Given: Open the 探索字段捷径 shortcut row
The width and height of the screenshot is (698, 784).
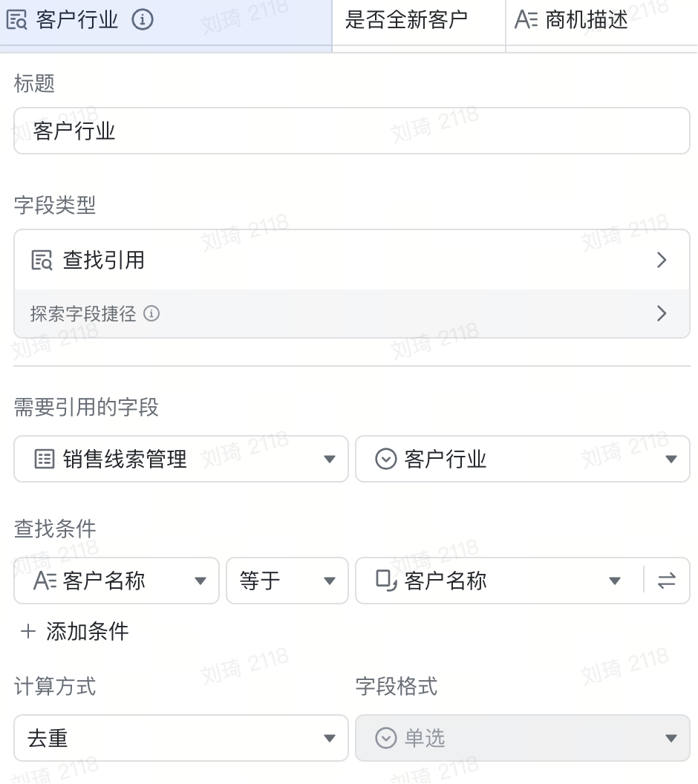Looking at the screenshot, I should click(351, 314).
